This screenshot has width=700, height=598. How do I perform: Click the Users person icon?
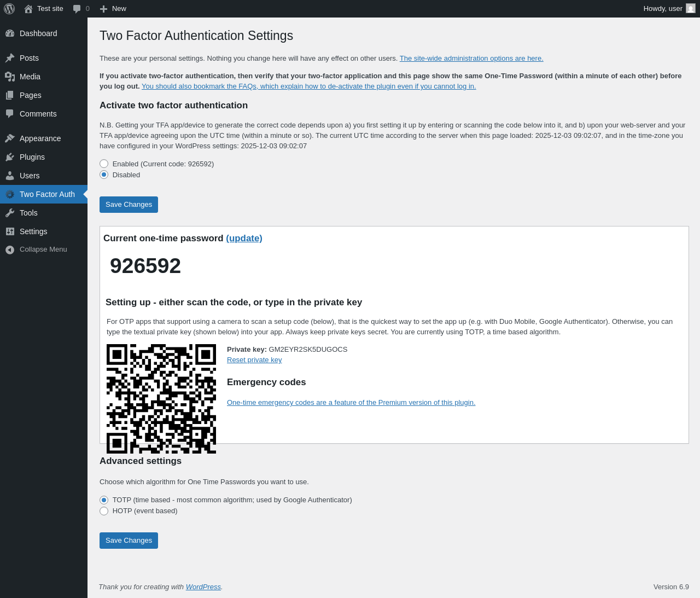[x=10, y=176]
